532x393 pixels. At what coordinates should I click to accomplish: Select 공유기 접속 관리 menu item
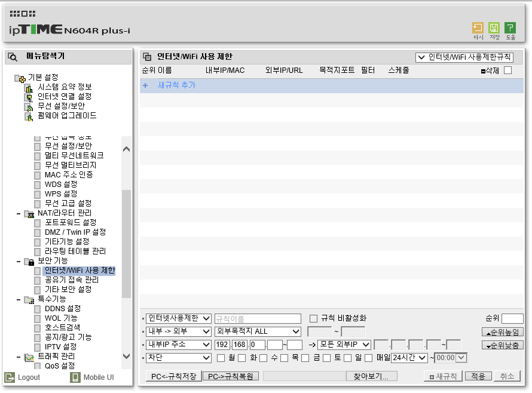coord(72,280)
